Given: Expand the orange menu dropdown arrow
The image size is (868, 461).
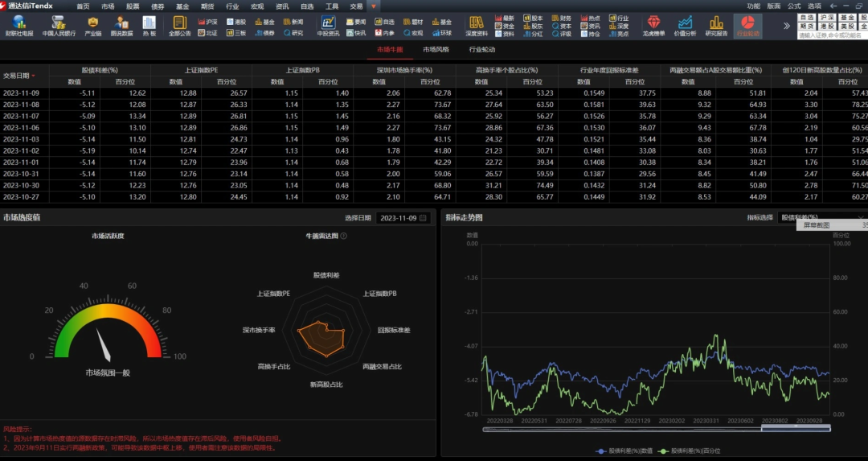Looking at the screenshot, I should point(374,6).
